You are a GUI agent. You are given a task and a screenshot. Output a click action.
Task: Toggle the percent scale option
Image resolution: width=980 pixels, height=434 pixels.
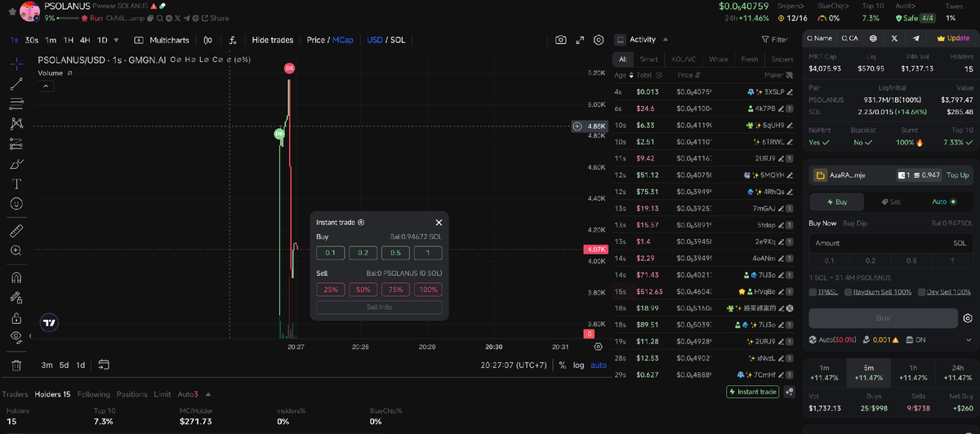click(x=562, y=365)
